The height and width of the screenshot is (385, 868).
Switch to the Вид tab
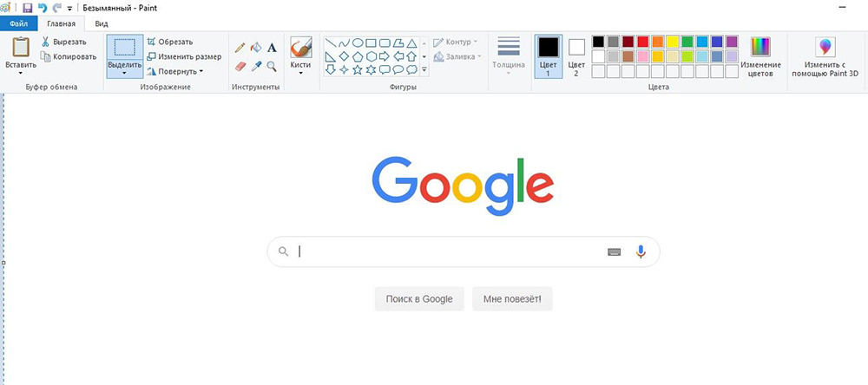(x=102, y=23)
